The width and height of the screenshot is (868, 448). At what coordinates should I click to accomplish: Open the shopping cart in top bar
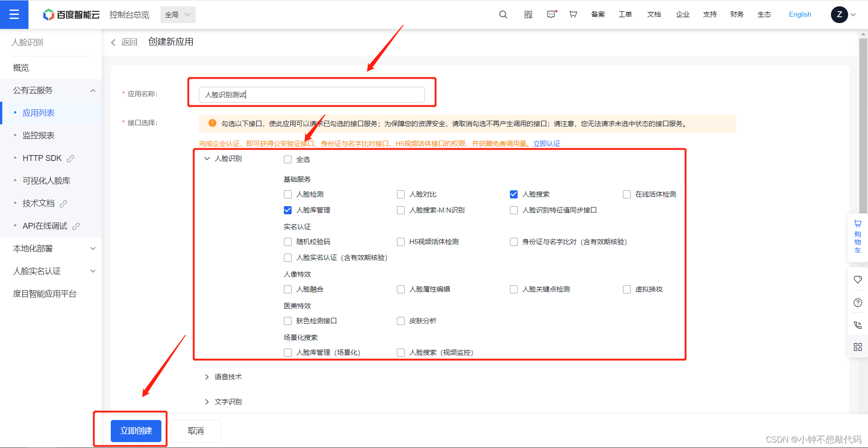tap(573, 14)
